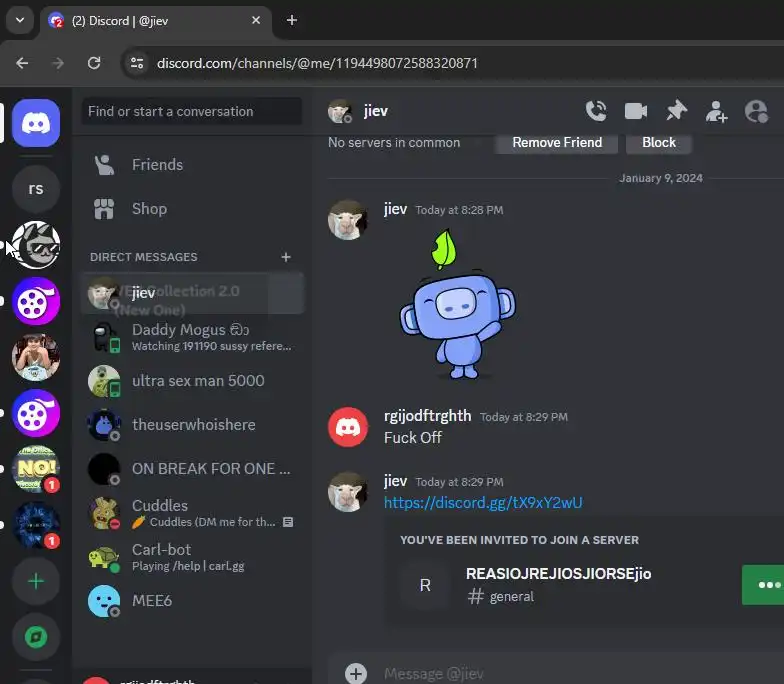Image resolution: width=784 pixels, height=684 pixels.
Task: Open Explore Discoverable Servers compass icon
Action: (x=36, y=637)
